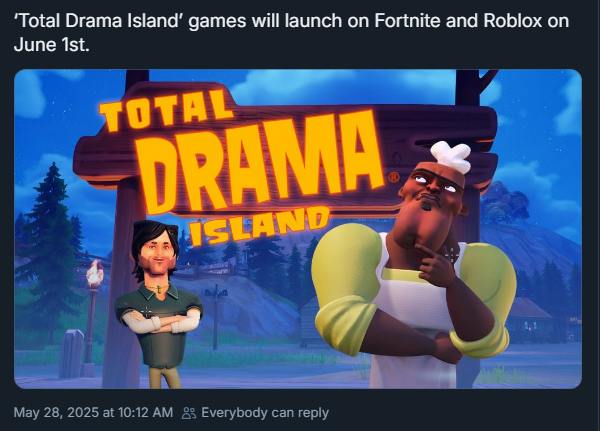Click the registered trademark symbol after DRAMA
Viewport: 600px width, 431px height.
[394, 178]
